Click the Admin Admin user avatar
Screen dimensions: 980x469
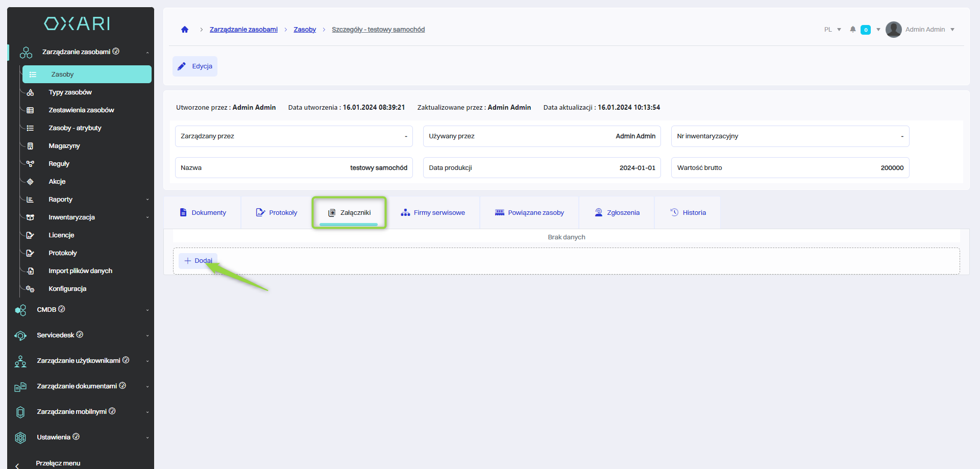pos(893,30)
